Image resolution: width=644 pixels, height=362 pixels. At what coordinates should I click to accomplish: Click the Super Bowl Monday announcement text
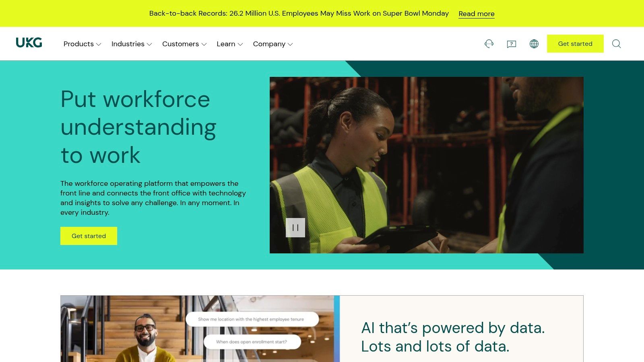299,13
